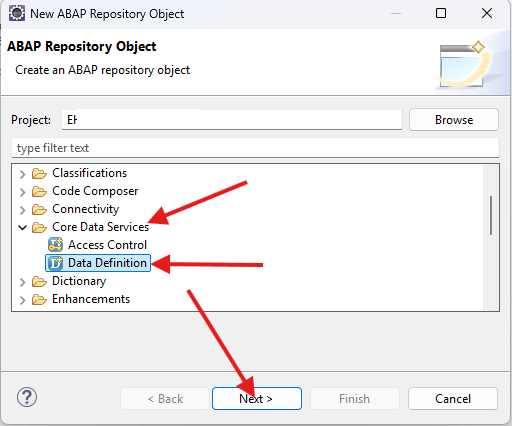
Task: Expand the Enhancements tree node
Action: pyautogui.click(x=22, y=300)
